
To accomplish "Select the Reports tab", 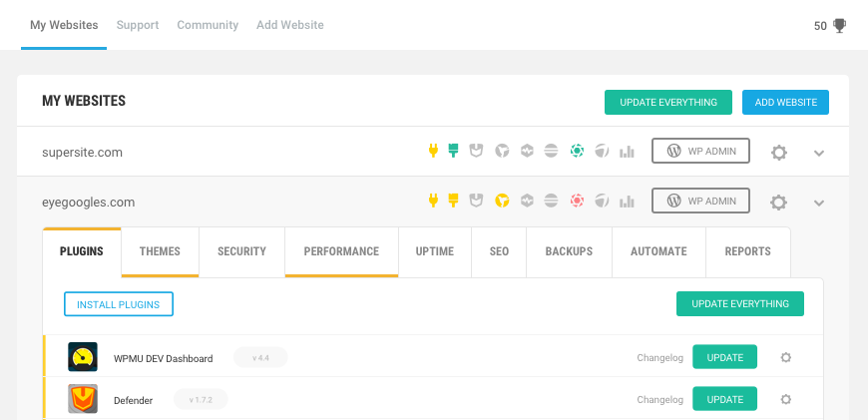I will pos(748,251).
